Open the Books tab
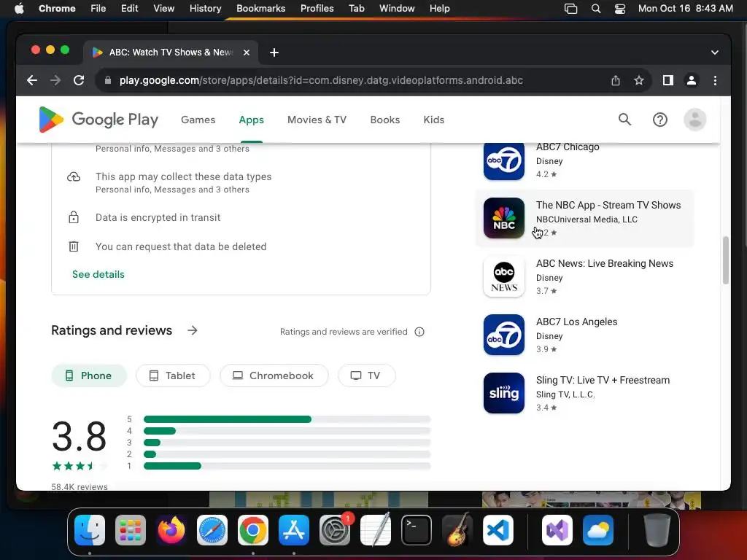Screen dimensions: 747x560 pyautogui.click(x=385, y=120)
